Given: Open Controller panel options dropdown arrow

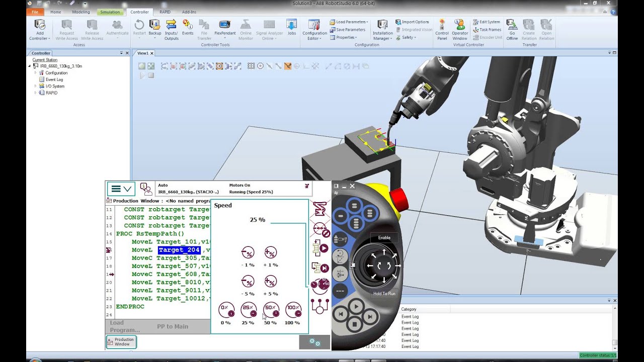Looking at the screenshot, I should 121,53.
